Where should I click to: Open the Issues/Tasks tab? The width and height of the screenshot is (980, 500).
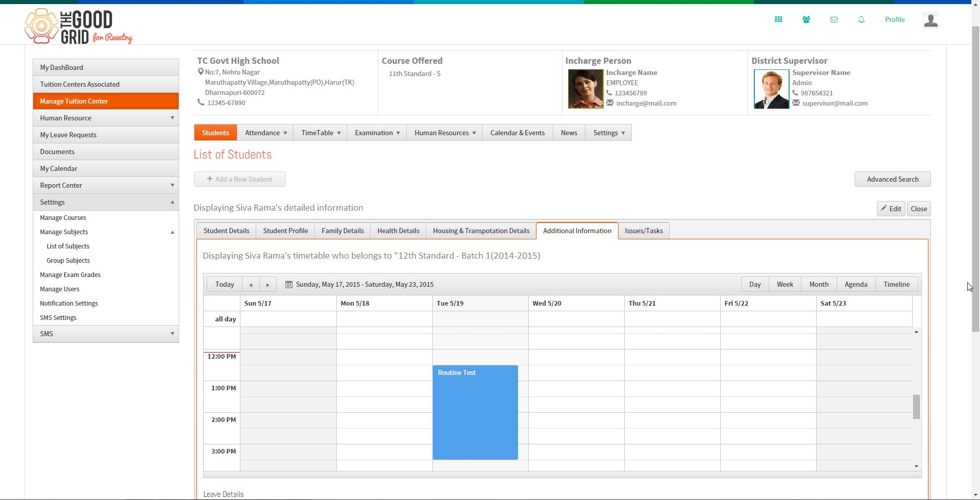[x=644, y=231]
